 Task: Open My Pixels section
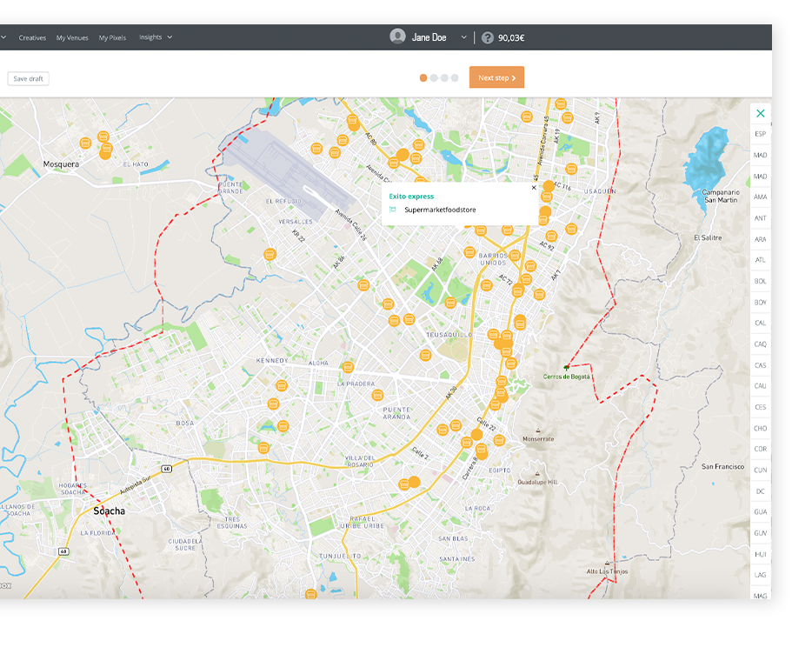tap(112, 37)
